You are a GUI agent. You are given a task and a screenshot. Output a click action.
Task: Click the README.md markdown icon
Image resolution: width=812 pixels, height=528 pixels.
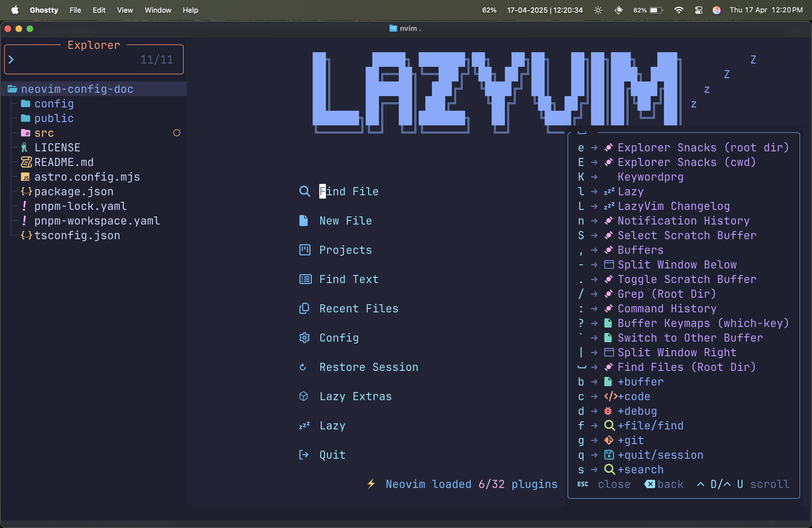[x=26, y=162]
